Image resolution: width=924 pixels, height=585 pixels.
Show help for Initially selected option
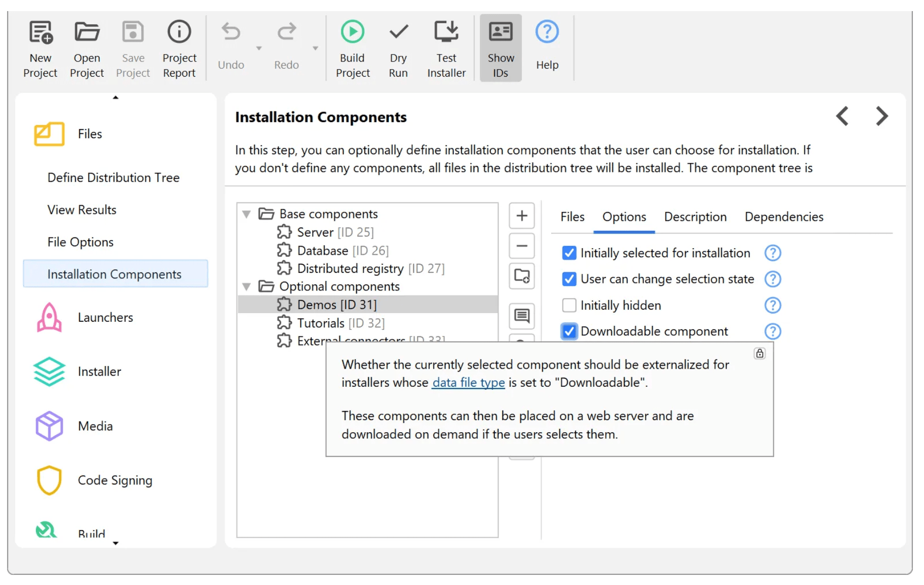pos(773,253)
